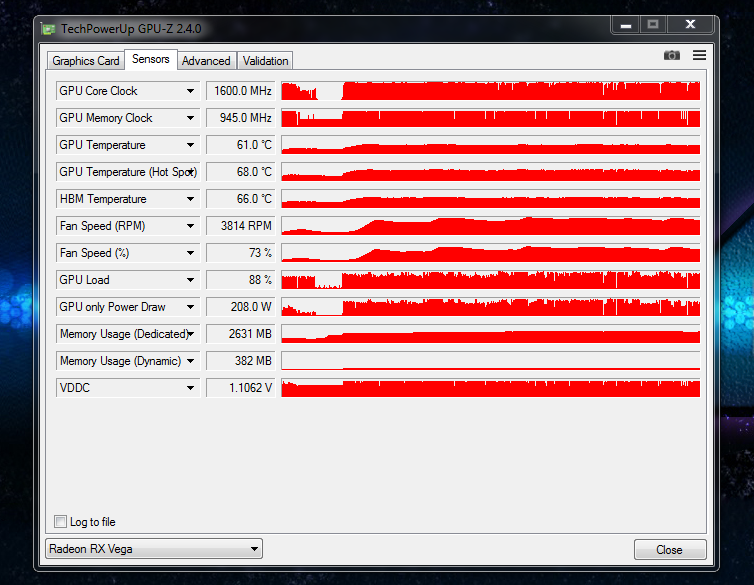Image resolution: width=754 pixels, height=585 pixels.
Task: Click the 66.0 °C HBM temperature value
Action: click(x=240, y=199)
